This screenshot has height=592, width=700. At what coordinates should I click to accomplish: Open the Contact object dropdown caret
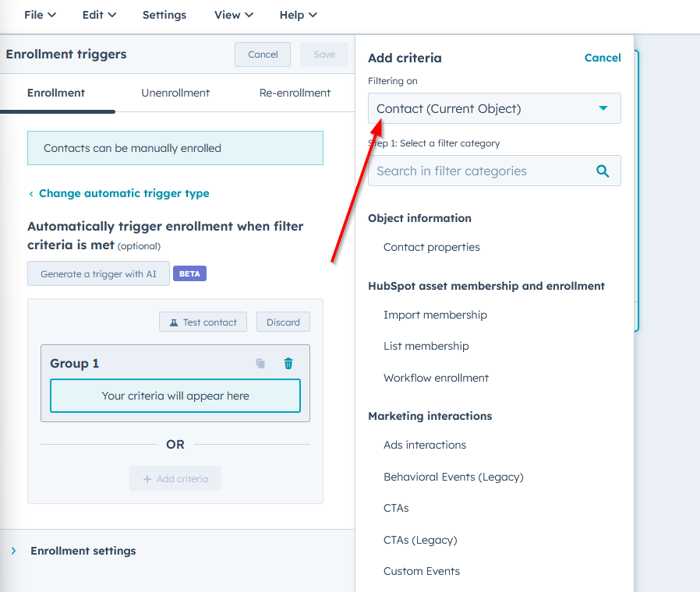click(x=603, y=108)
